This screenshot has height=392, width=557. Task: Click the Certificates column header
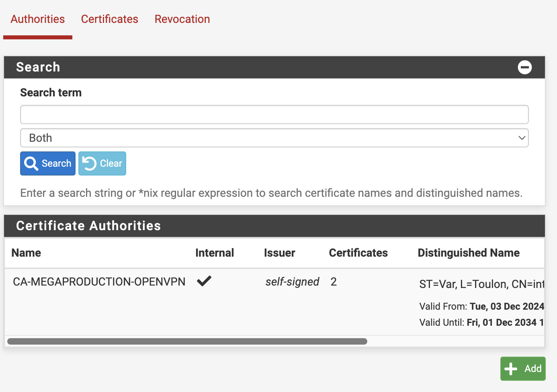click(x=358, y=253)
